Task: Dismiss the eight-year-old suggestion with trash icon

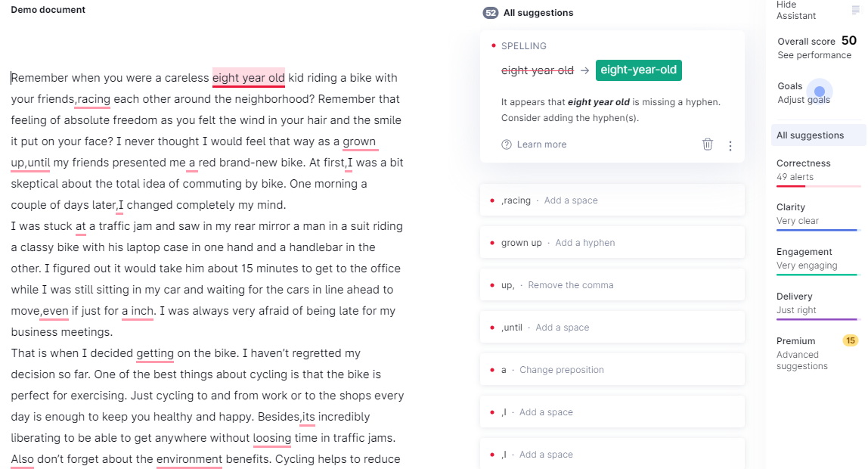Action: coord(708,144)
